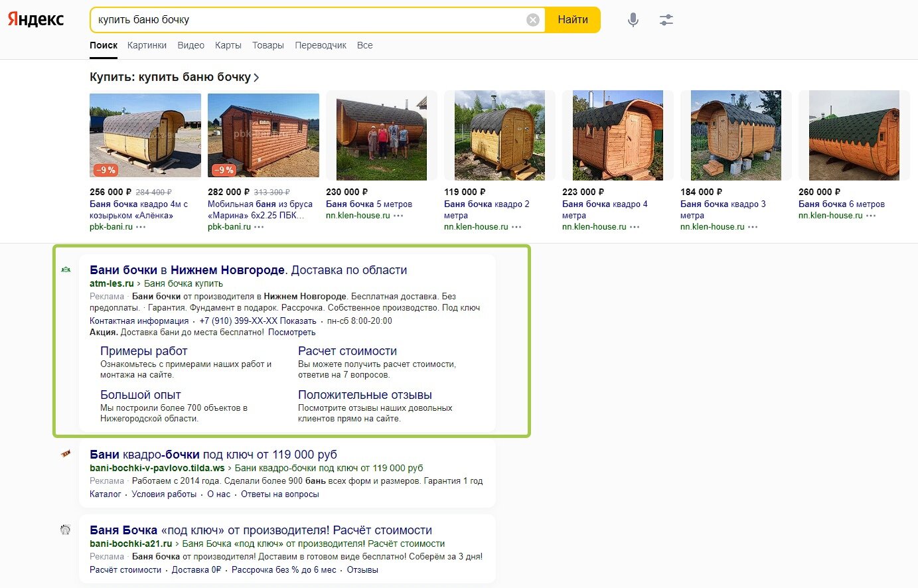Click the atm-les.ru favicon
The width and height of the screenshot is (918, 588).
[66, 269]
